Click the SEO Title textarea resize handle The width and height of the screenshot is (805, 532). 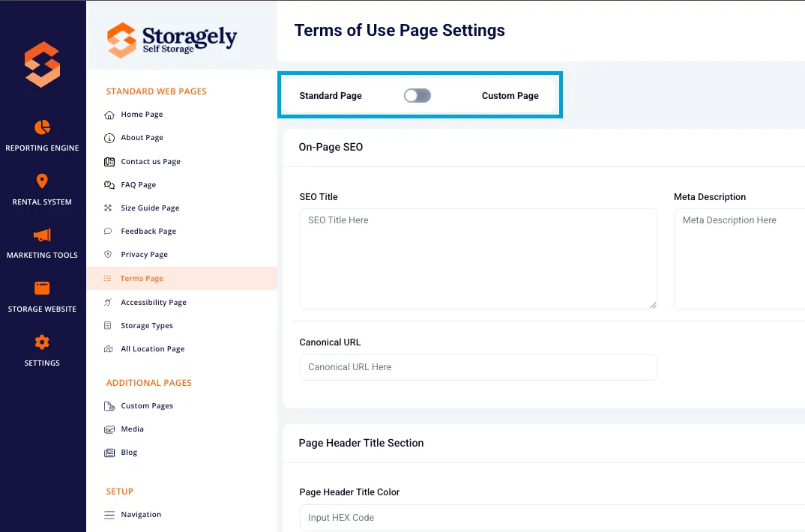(x=653, y=305)
